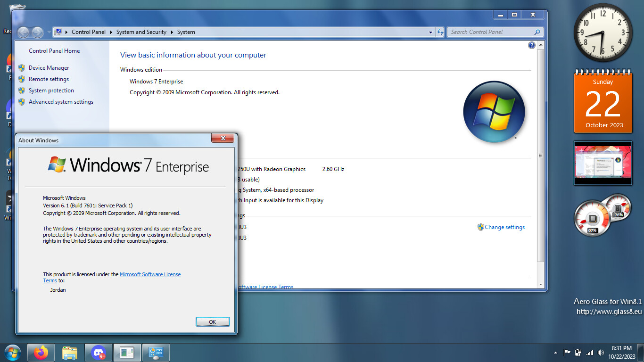Screen dimensions: 644x362
Task: Click the shield icon beside Change settings
Action: 480,227
